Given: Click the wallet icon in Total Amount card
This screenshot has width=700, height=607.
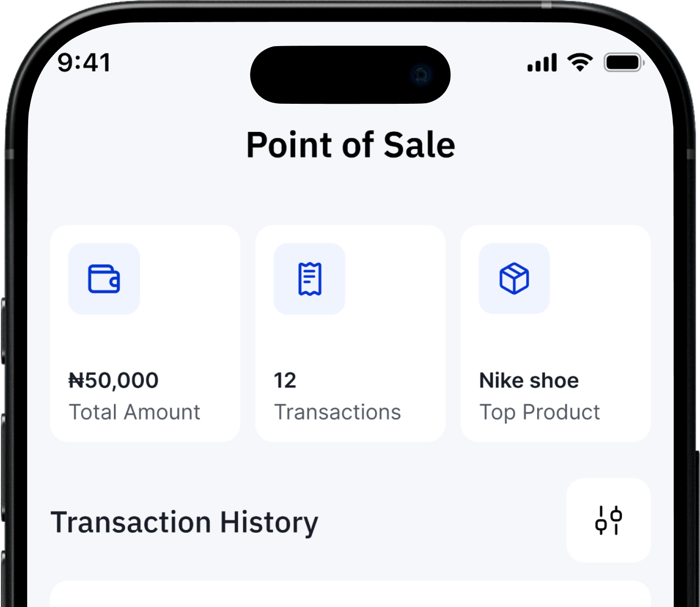Looking at the screenshot, I should (104, 279).
